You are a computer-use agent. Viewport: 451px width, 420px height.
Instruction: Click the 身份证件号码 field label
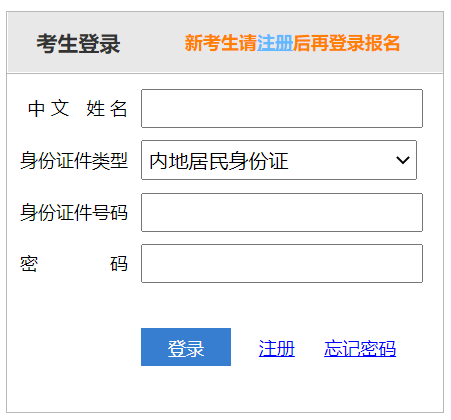74,212
